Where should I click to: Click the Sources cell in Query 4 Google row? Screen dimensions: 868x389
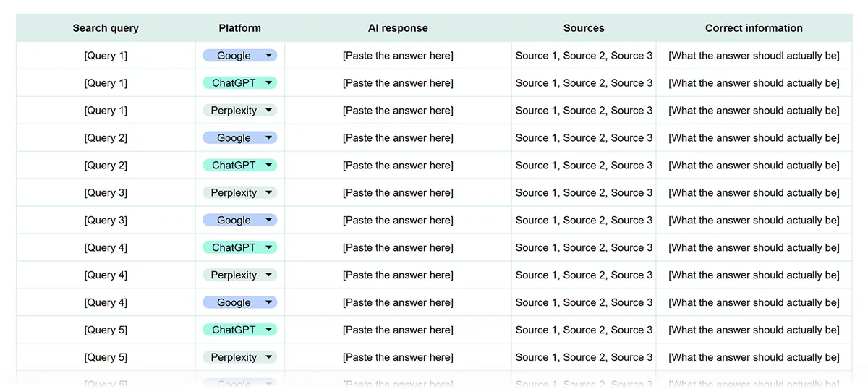(x=584, y=303)
